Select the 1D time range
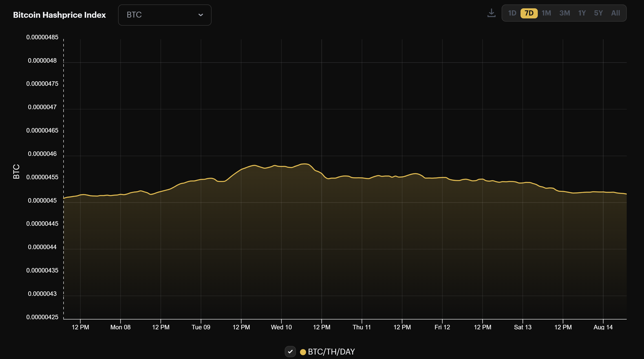Viewport: 644px width, 359px height. pyautogui.click(x=512, y=13)
